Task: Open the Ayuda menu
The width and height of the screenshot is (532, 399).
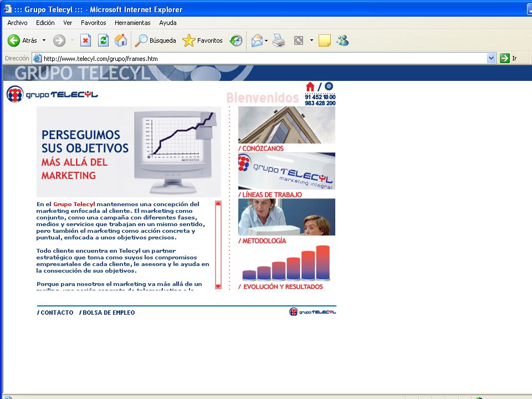Action: pos(167,23)
